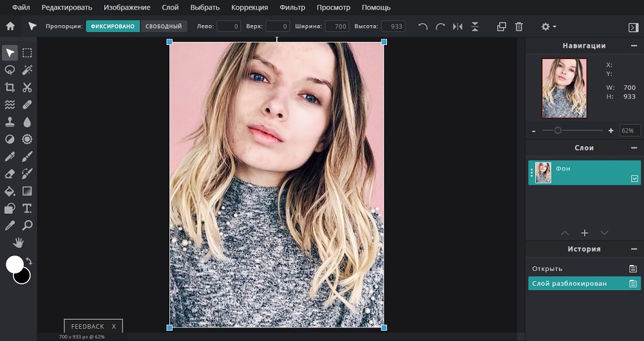Collapse the История panel
Screen dimensions: 644x341
pyautogui.click(x=634, y=249)
